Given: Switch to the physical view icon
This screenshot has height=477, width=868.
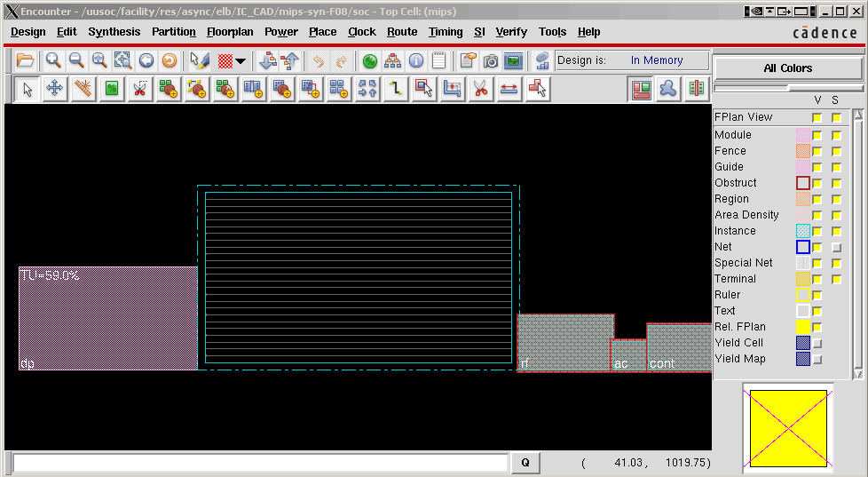Looking at the screenshot, I should tap(697, 89).
